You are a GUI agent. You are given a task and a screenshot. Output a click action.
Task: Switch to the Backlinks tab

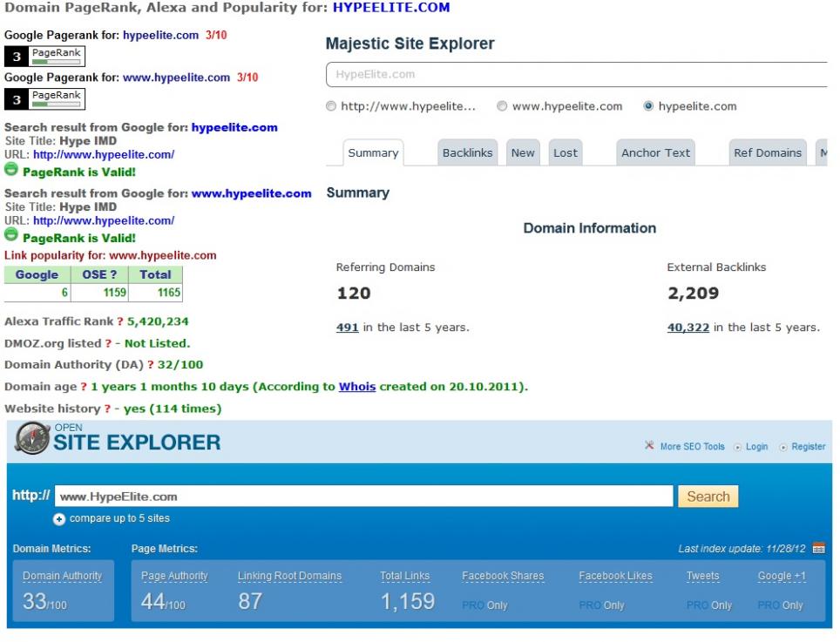(468, 153)
